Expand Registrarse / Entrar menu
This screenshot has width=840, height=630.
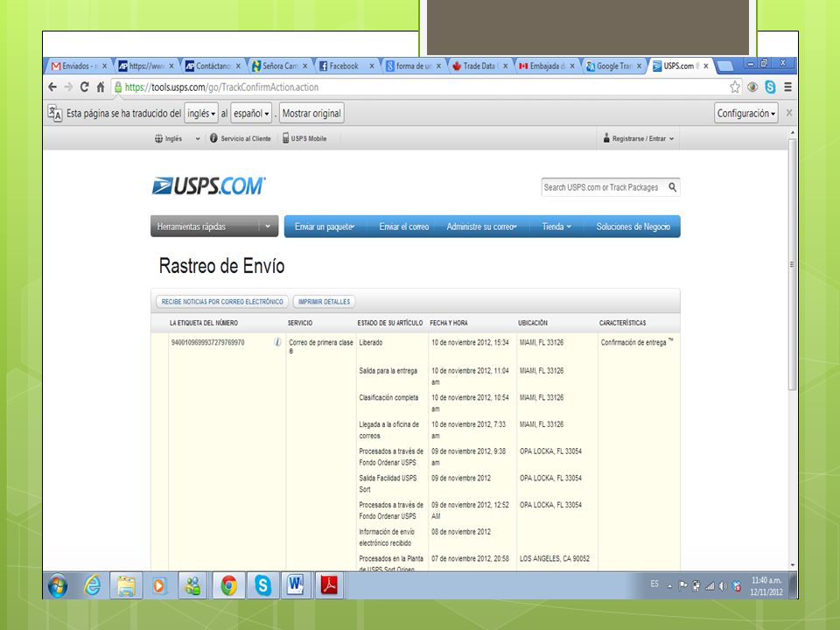(639, 138)
